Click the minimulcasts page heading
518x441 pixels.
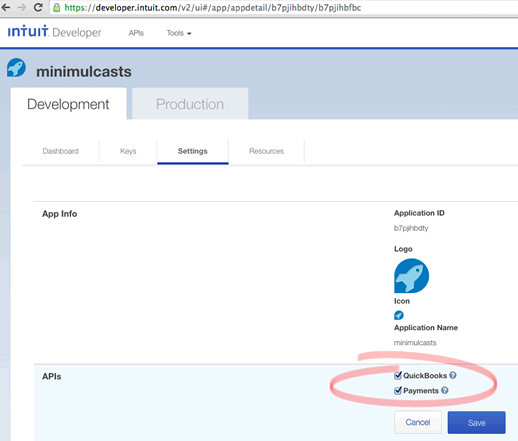pos(84,72)
